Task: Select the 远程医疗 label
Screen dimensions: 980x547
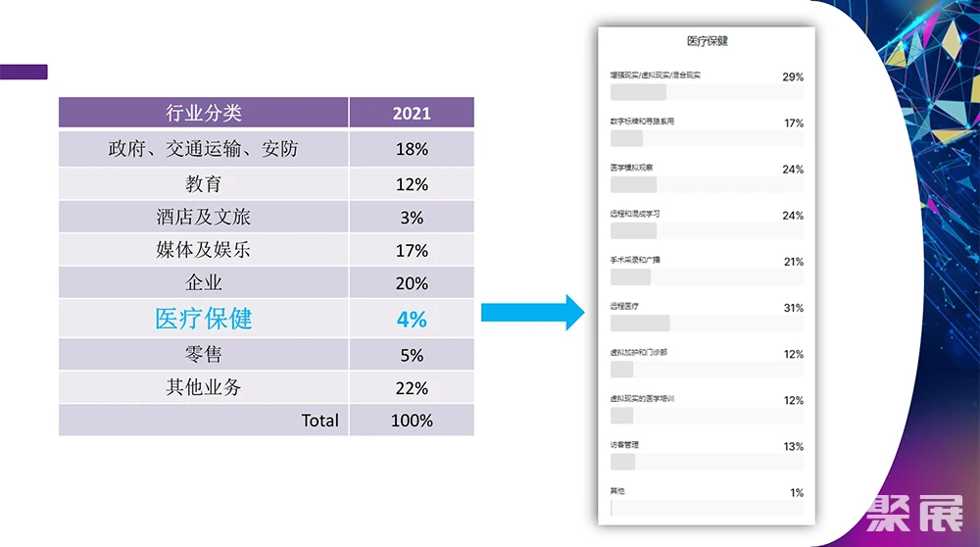Action: 624,306
